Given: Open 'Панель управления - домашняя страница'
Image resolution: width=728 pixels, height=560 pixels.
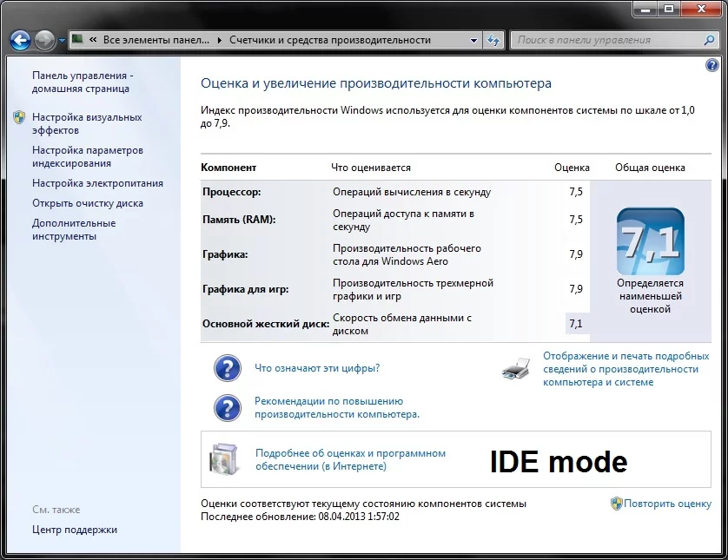Looking at the screenshot, I should (x=83, y=82).
